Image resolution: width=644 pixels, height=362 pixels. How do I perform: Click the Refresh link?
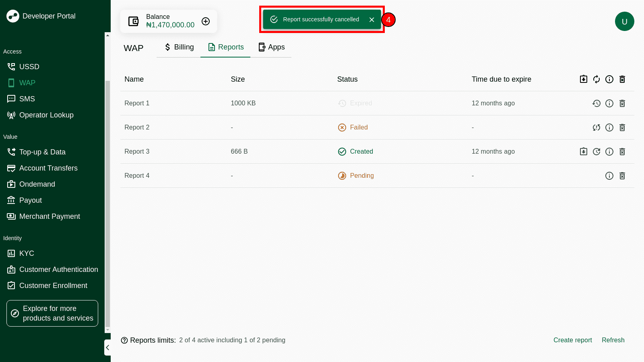pos(613,340)
